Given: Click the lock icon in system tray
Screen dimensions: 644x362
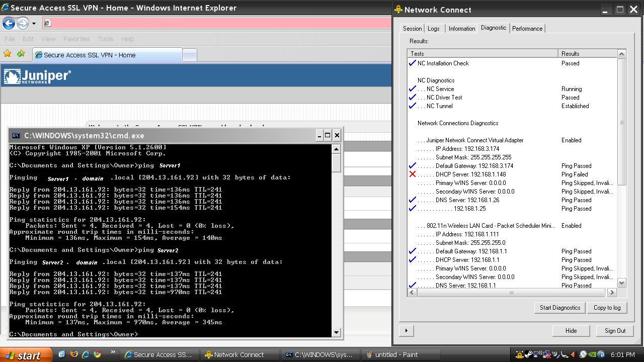Looking at the screenshot, I should click(x=519, y=354).
